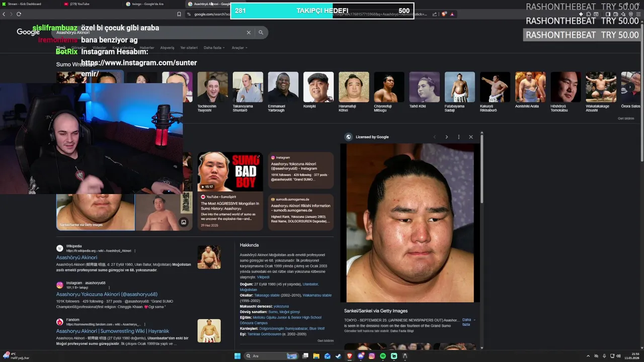Click the magnifier search button

point(261,32)
